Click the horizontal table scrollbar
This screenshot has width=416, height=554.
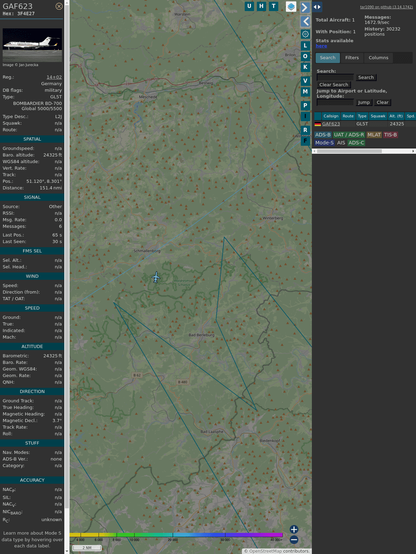pyautogui.click(x=364, y=151)
